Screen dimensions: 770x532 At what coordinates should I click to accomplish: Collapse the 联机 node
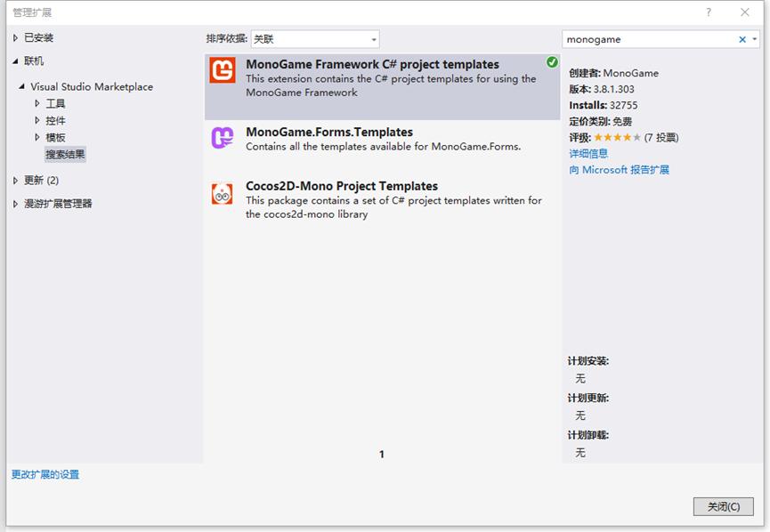point(15,60)
